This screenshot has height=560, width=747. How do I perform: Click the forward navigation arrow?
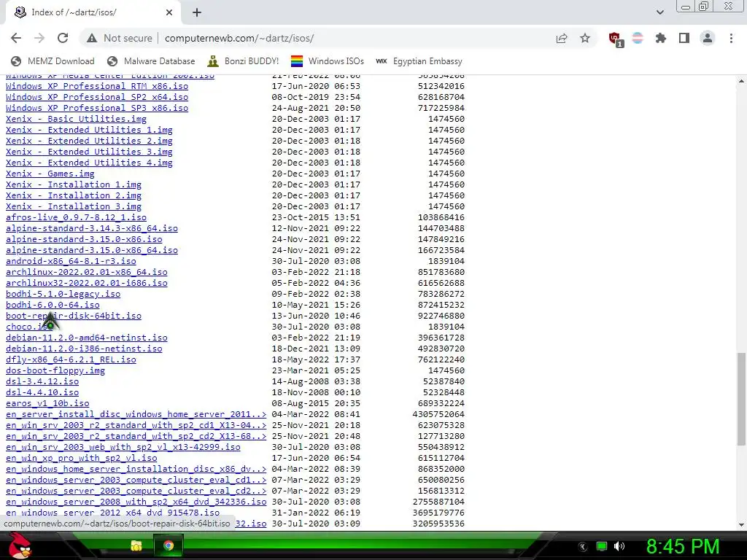pos(39,38)
